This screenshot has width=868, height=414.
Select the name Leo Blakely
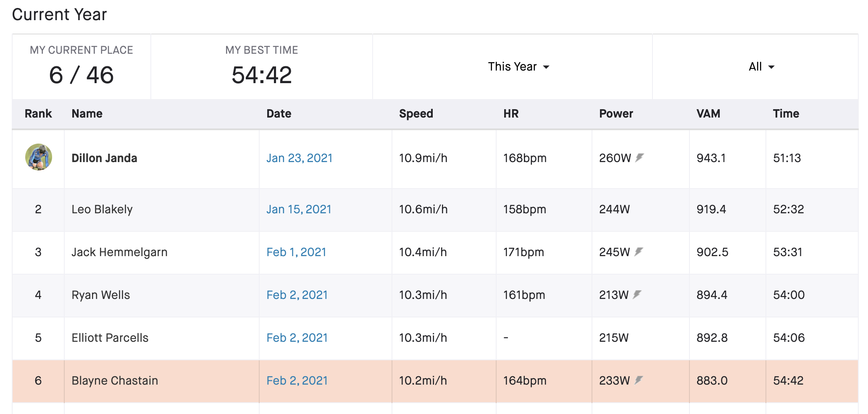tap(102, 209)
